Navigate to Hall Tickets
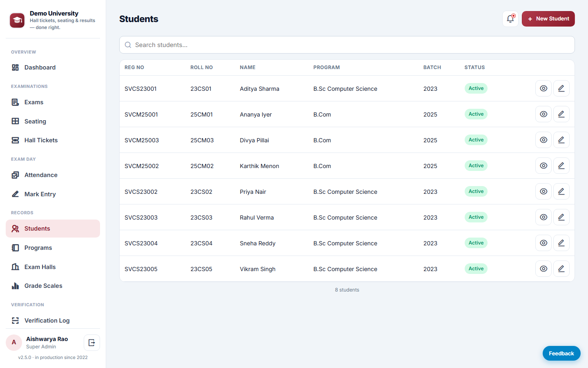588x368 pixels. pyautogui.click(x=53, y=140)
